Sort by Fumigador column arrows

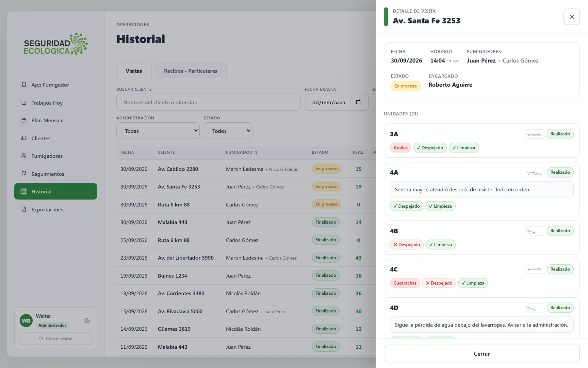(256, 152)
